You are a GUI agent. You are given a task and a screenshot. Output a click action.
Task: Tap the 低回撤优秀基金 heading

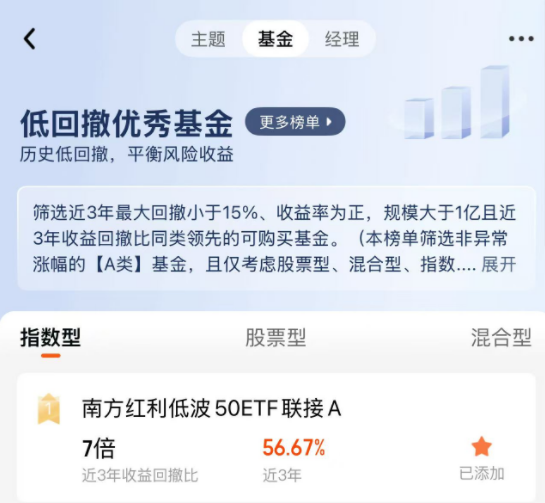tap(127, 123)
